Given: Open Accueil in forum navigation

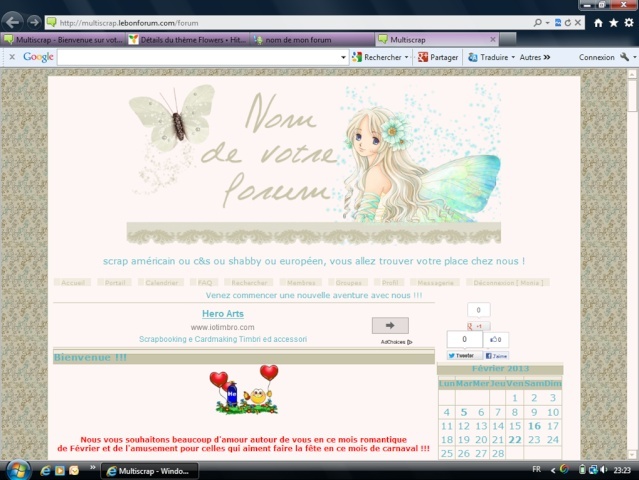Looking at the screenshot, I should (73, 282).
